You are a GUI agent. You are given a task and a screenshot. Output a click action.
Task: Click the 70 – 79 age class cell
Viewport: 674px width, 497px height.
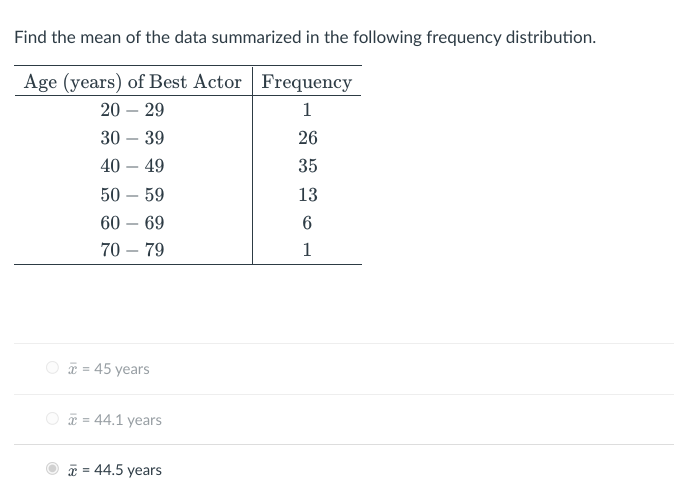click(132, 250)
